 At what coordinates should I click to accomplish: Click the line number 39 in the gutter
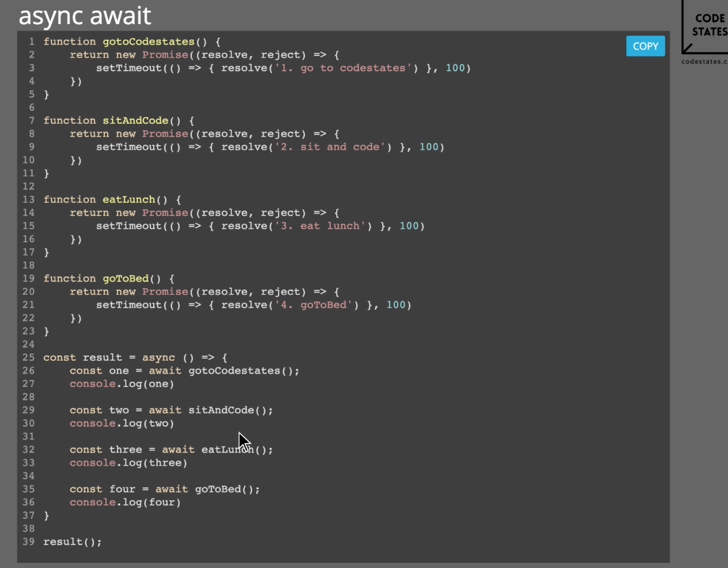[29, 541]
